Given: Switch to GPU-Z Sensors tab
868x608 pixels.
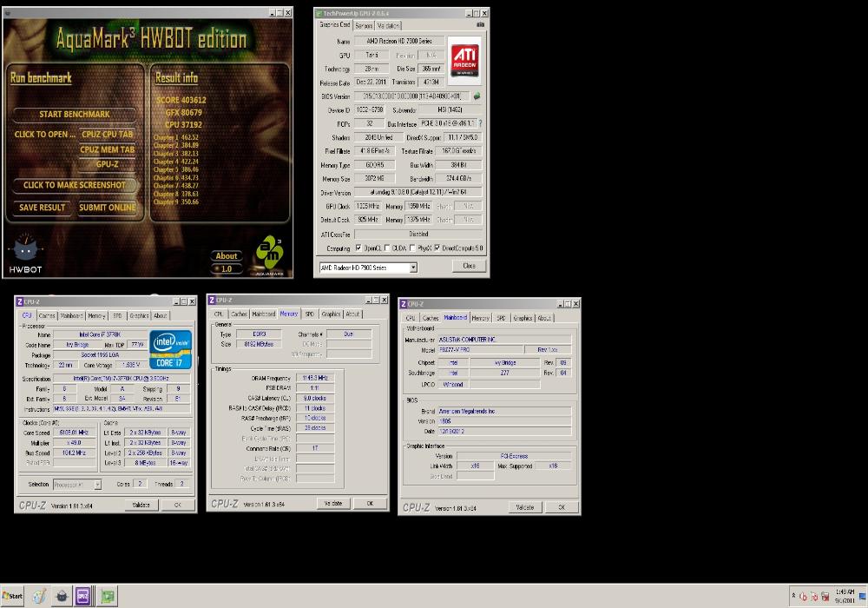Looking at the screenshot, I should pyautogui.click(x=364, y=25).
